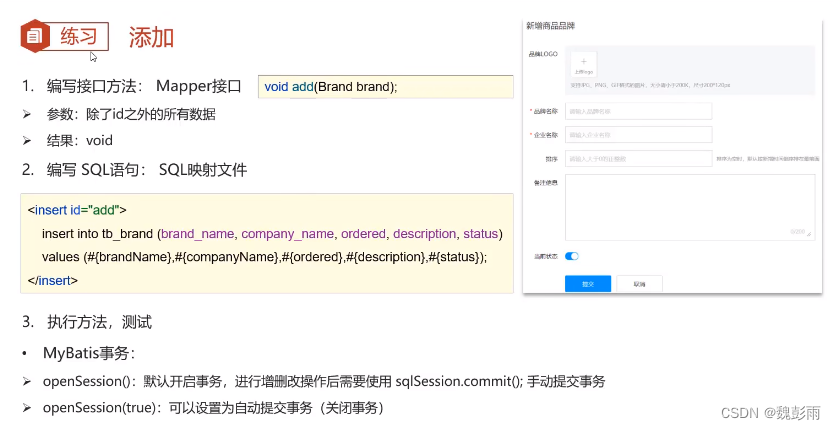Click the textarea resize handle near 0/200

coord(809,233)
